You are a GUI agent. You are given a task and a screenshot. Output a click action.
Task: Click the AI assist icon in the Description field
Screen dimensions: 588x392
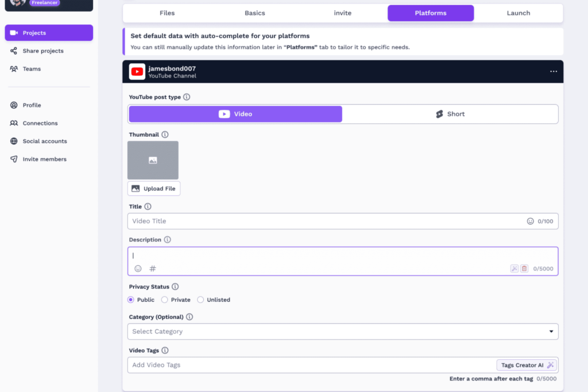(514, 268)
